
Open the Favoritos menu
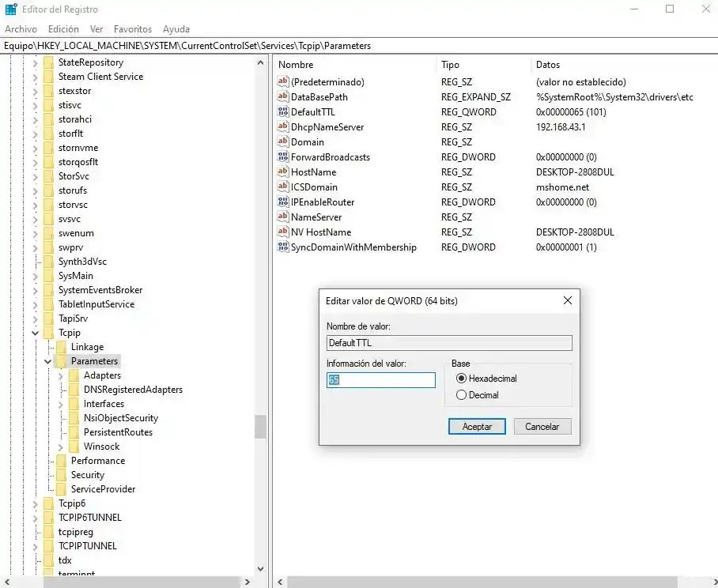point(133,28)
